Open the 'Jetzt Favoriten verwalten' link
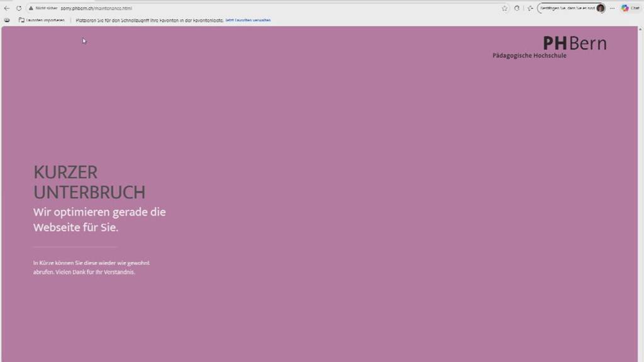 pos(248,20)
